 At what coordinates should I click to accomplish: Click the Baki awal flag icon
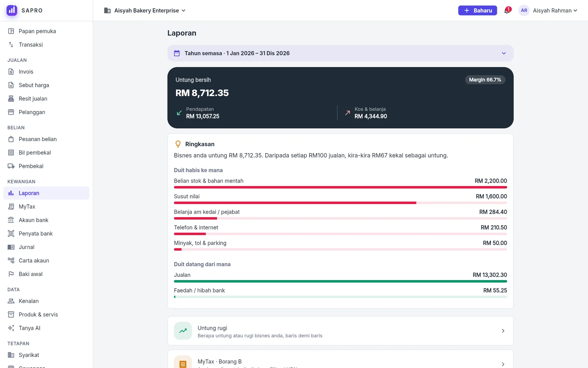(11, 274)
